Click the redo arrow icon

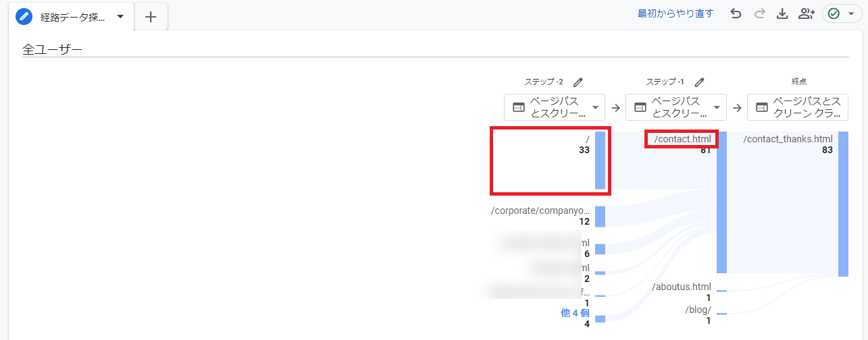(759, 13)
